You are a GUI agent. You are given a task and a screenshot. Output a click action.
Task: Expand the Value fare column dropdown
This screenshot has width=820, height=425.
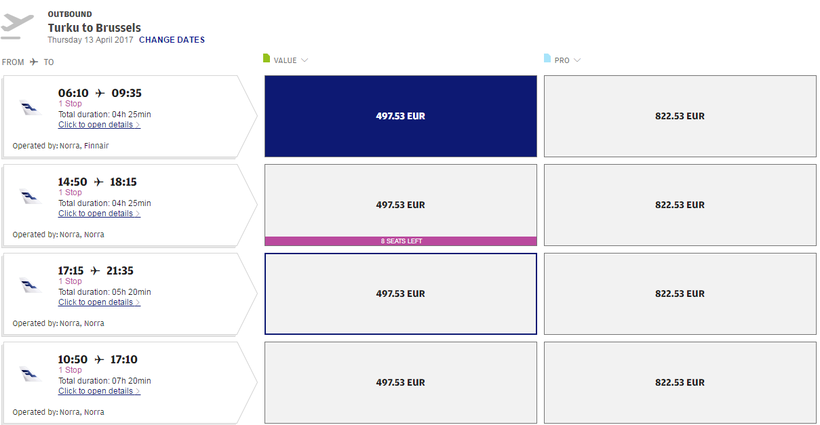pyautogui.click(x=304, y=60)
